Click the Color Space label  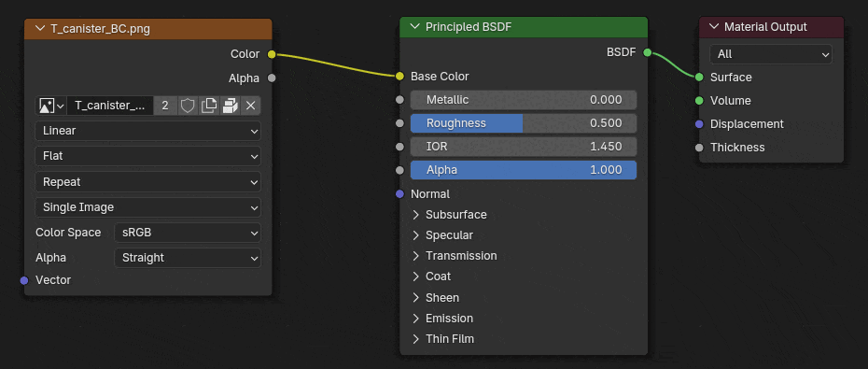68,233
